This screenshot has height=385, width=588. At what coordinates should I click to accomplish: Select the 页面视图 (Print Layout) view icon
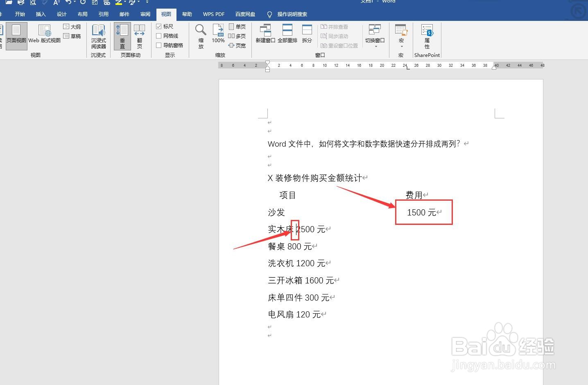pos(16,35)
